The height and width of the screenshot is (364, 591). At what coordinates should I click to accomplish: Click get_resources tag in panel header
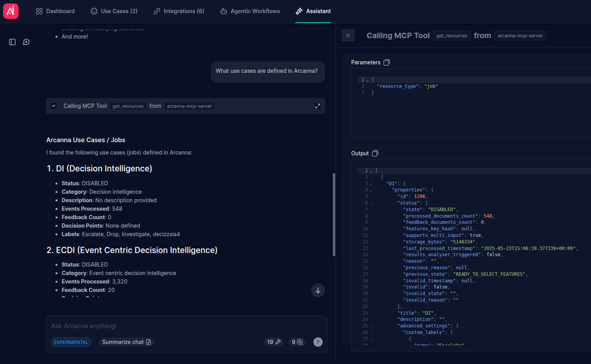pos(452,36)
